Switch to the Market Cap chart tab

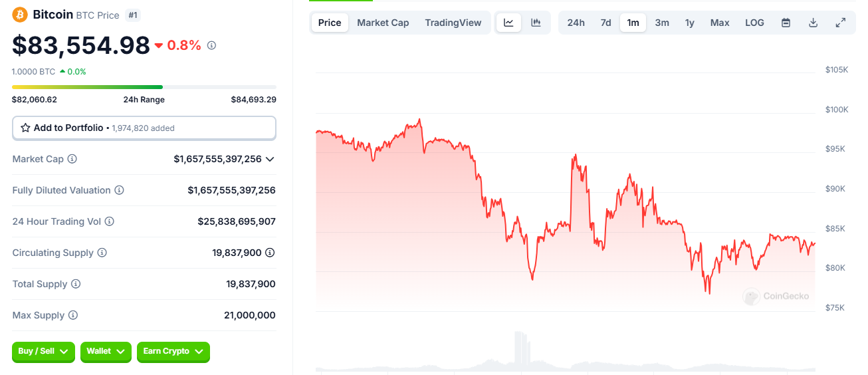point(383,23)
